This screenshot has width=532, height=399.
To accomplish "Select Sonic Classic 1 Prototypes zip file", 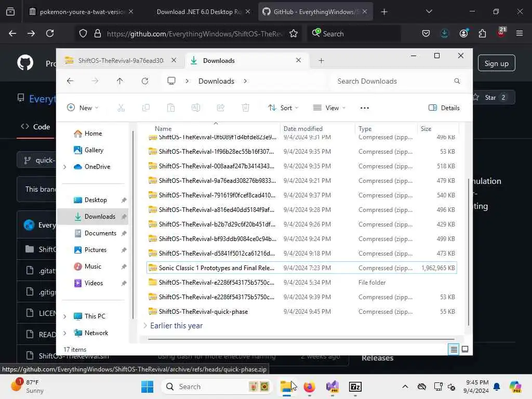I will tap(302, 268).
